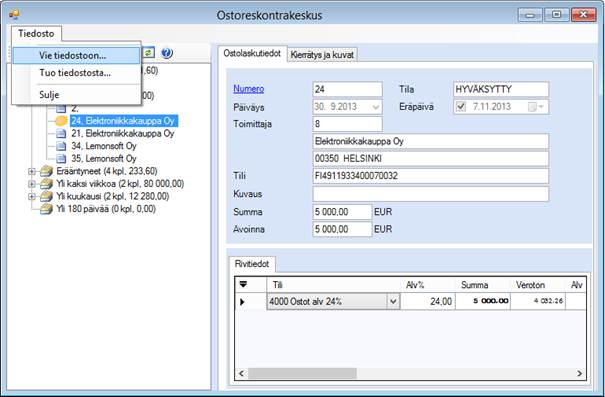Image resolution: width=605 pixels, height=397 pixels.
Task: Click the row selector arrow in grid
Action: 242,302
